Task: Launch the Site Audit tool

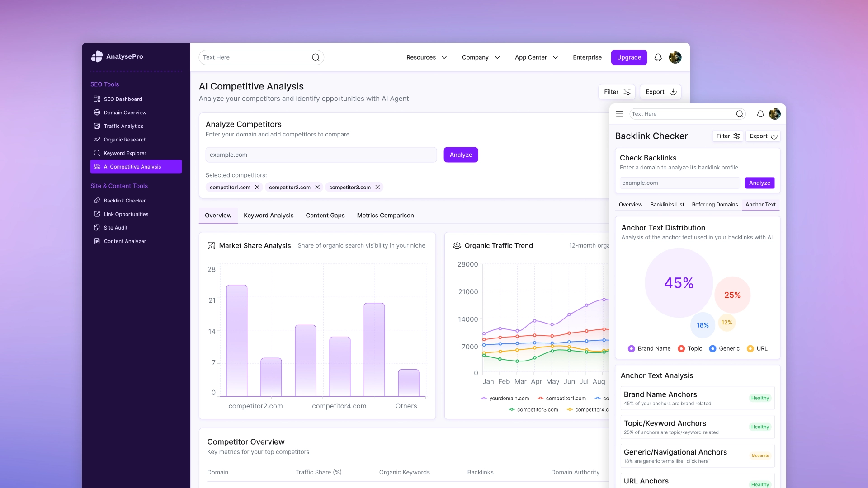Action: coord(115,227)
